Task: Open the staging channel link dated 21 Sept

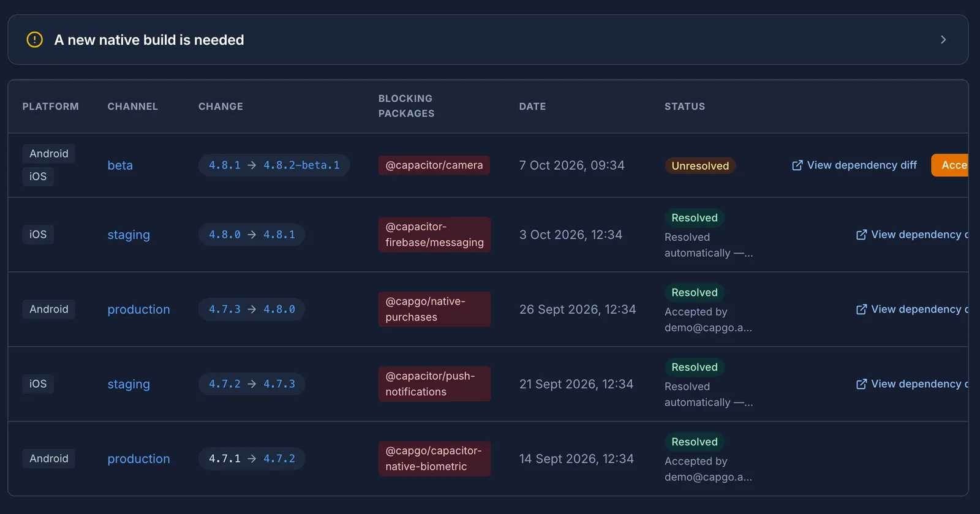Action: [x=129, y=384]
